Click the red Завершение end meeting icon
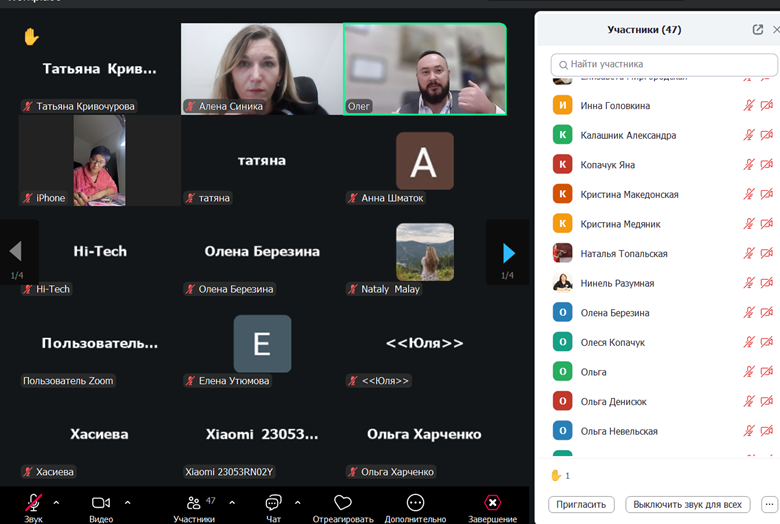Image resolution: width=780 pixels, height=524 pixels. (492, 503)
